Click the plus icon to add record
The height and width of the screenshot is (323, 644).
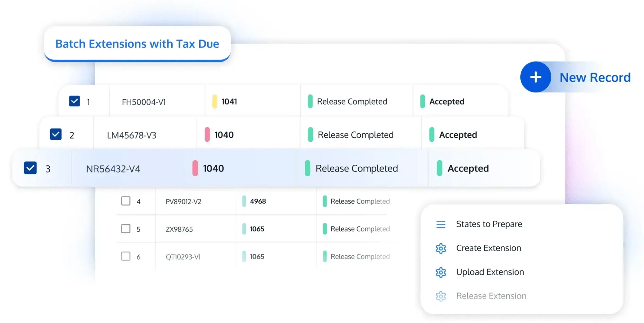[x=535, y=77]
